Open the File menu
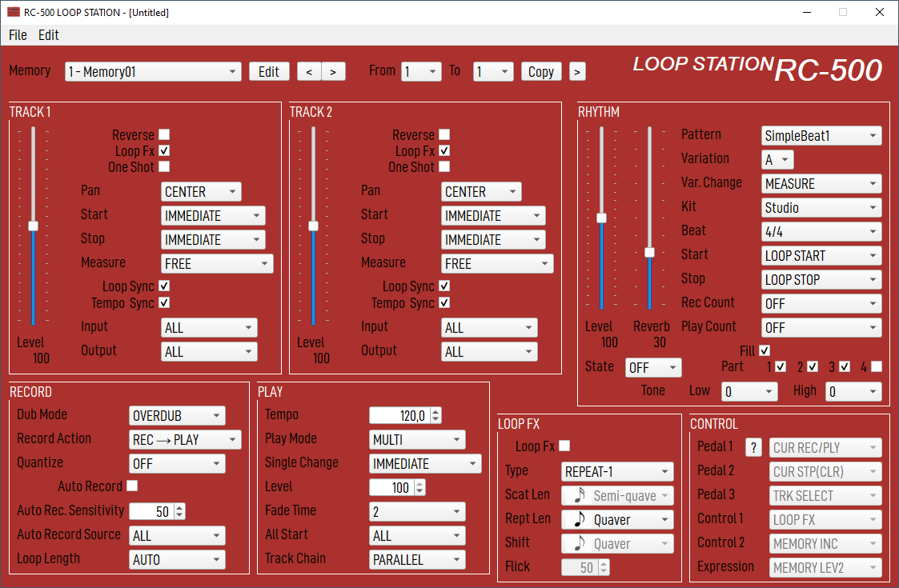Screen dimensions: 899x588 (x=18, y=35)
